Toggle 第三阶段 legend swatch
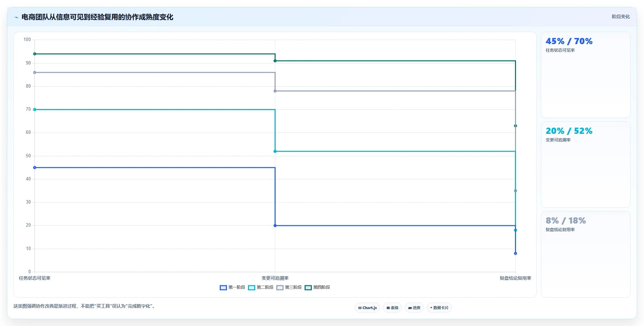 click(x=280, y=288)
